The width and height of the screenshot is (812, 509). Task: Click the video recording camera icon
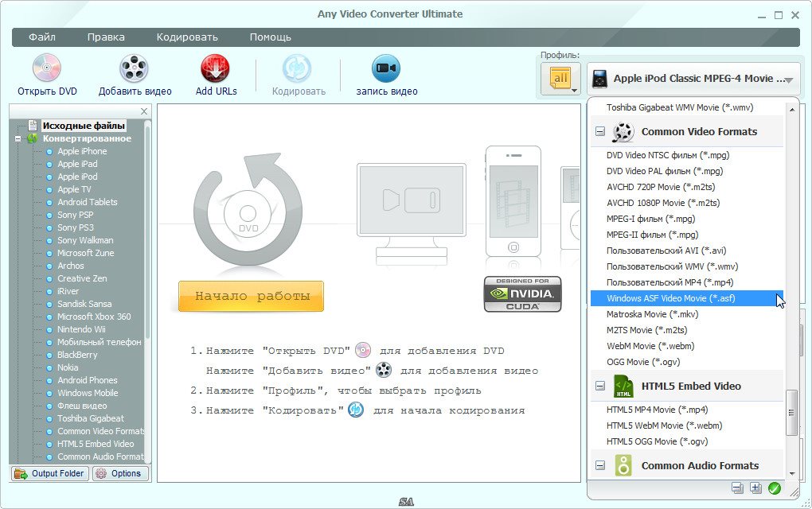[x=386, y=68]
